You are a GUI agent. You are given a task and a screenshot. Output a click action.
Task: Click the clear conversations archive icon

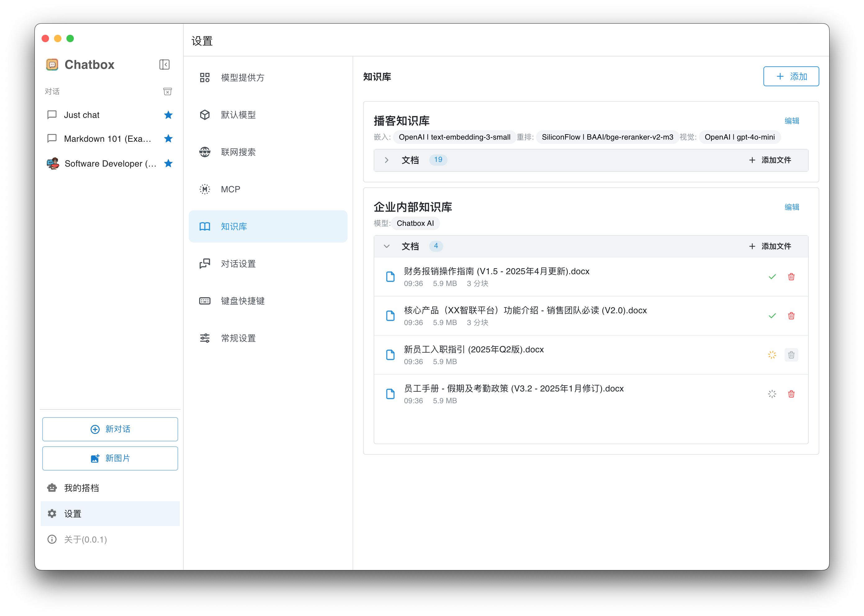pyautogui.click(x=167, y=92)
